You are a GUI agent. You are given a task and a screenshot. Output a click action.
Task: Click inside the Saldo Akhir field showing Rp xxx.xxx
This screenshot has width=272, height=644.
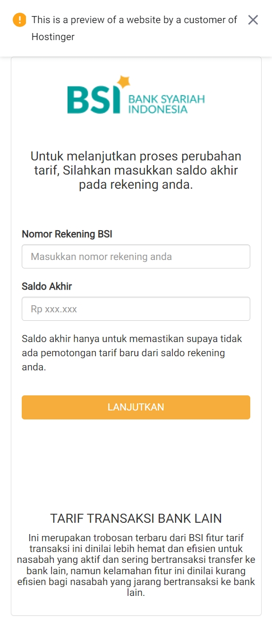click(136, 309)
